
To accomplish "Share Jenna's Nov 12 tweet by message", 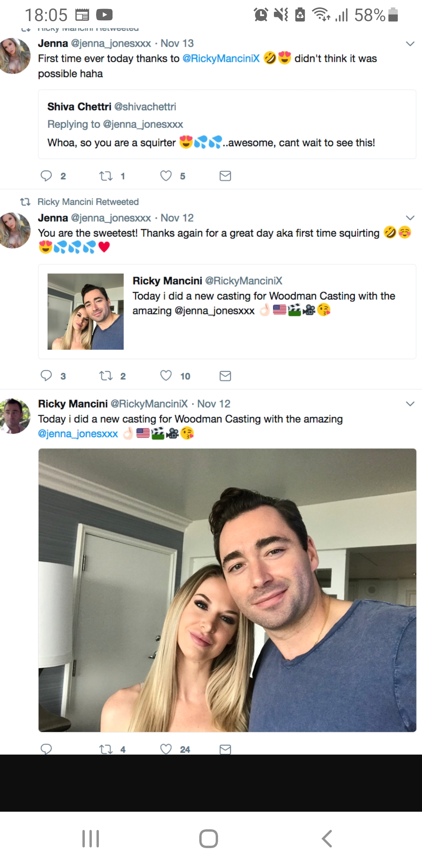I will (225, 376).
